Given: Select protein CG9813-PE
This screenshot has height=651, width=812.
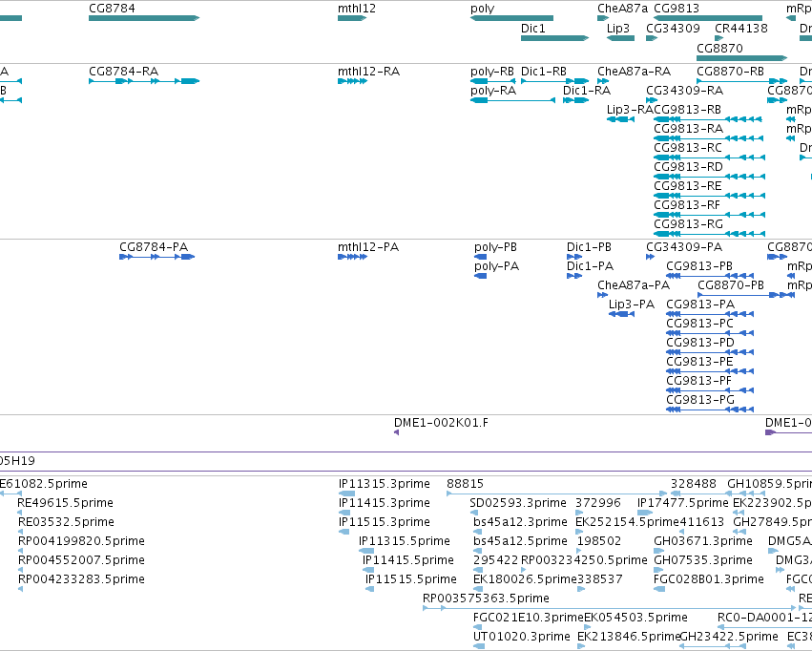Looking at the screenshot, I should point(710,371).
